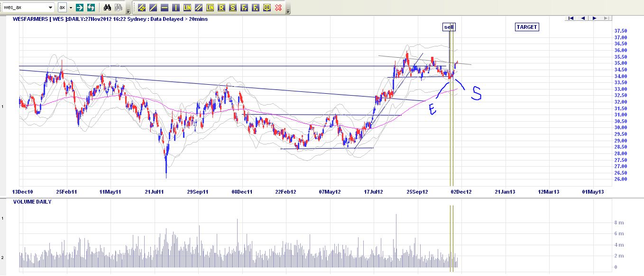Click the green right-arrow go button
644x276 pixels.
click(x=80, y=8)
